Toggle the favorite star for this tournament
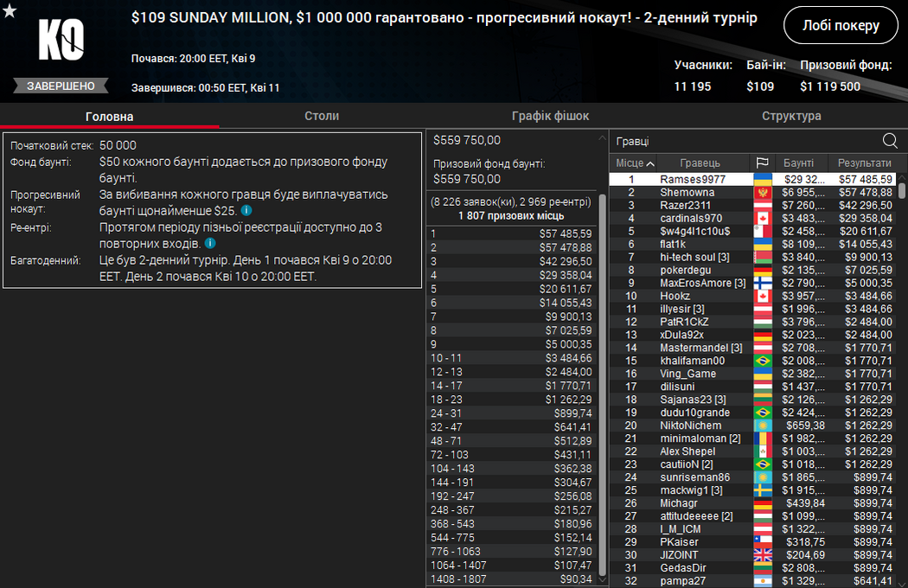Viewport: 908px width, 588px height. click(10, 10)
